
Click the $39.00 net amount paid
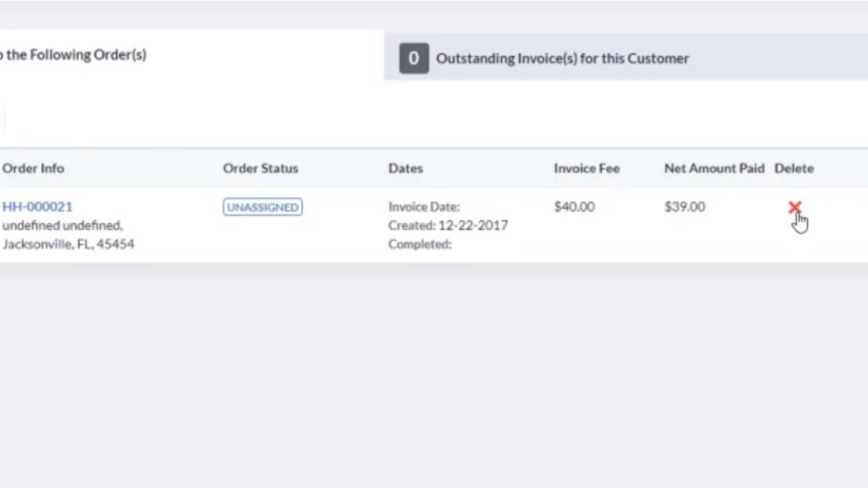(684, 207)
